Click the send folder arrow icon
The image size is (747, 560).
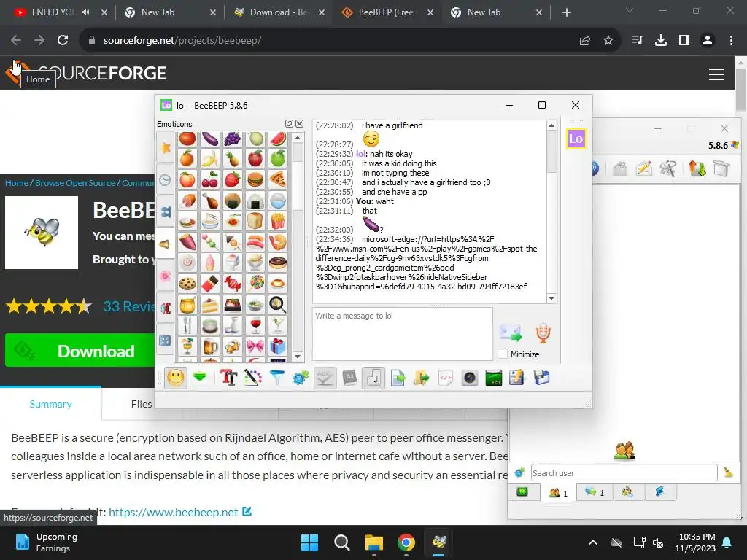pyautogui.click(x=422, y=378)
